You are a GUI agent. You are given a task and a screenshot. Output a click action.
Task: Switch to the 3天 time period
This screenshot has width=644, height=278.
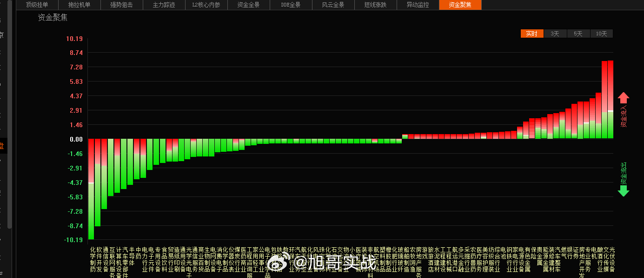coord(555,33)
